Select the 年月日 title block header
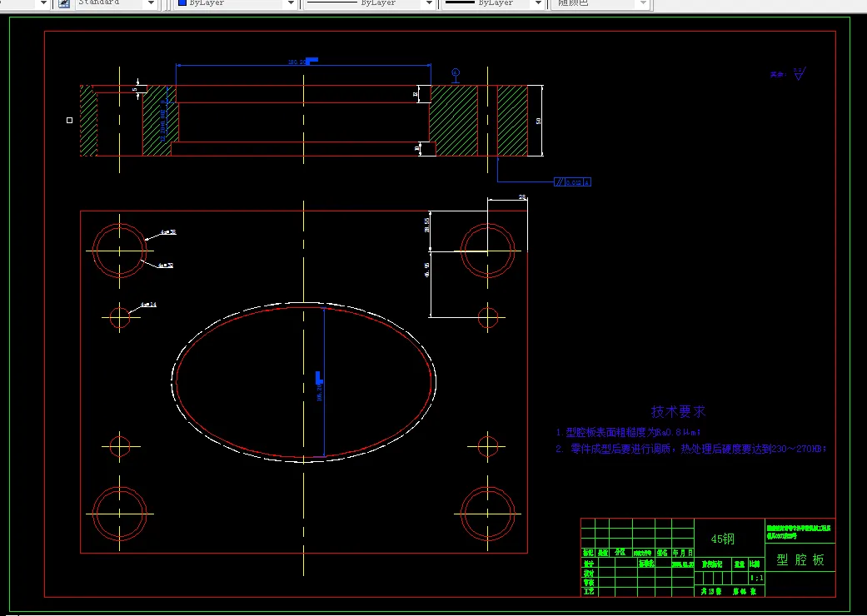867x616 pixels. coord(682,553)
